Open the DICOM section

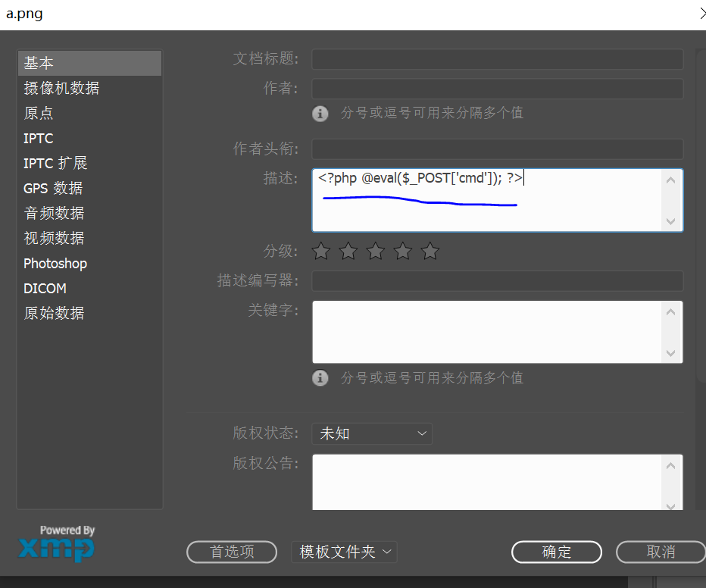(x=89, y=288)
